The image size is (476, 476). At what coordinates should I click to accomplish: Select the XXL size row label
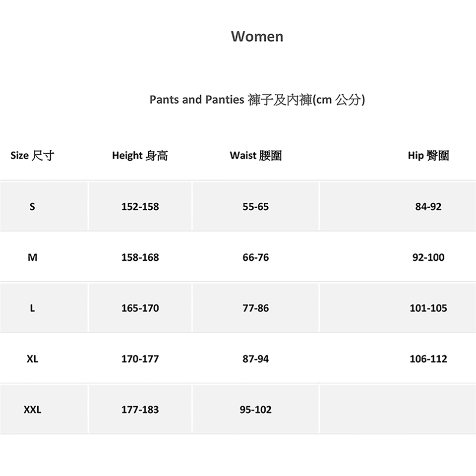32,410
